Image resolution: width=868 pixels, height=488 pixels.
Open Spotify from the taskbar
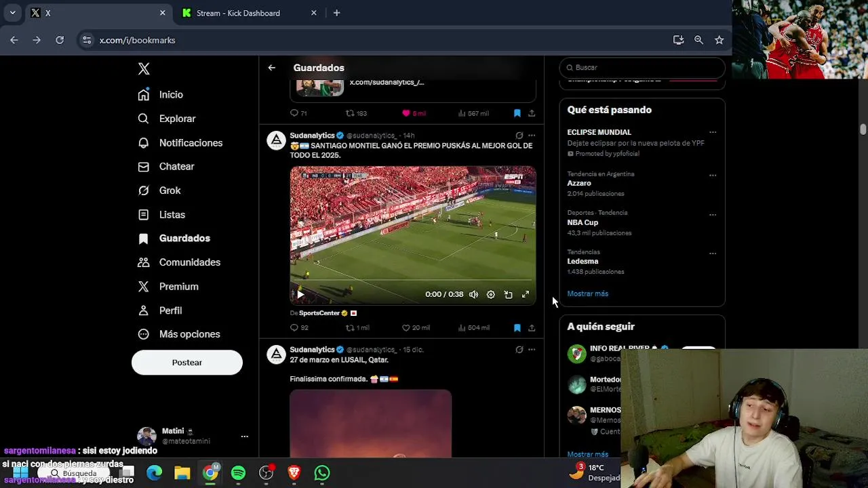tap(238, 473)
